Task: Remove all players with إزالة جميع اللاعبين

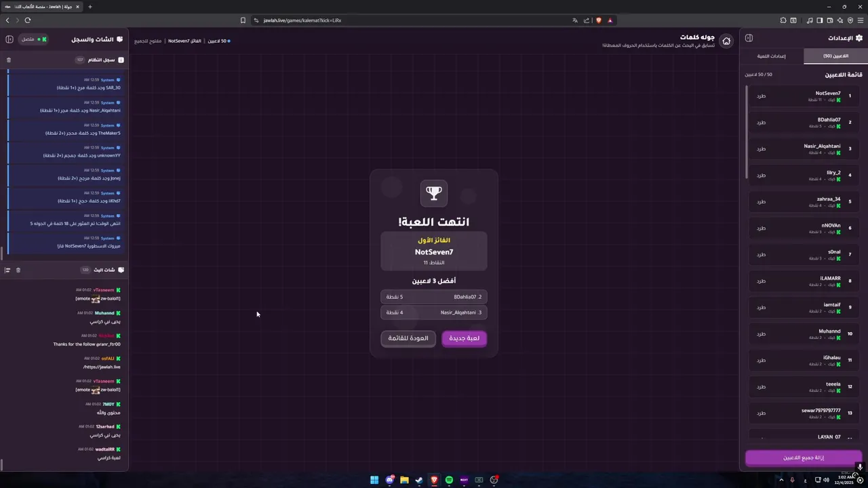Action: tap(804, 457)
